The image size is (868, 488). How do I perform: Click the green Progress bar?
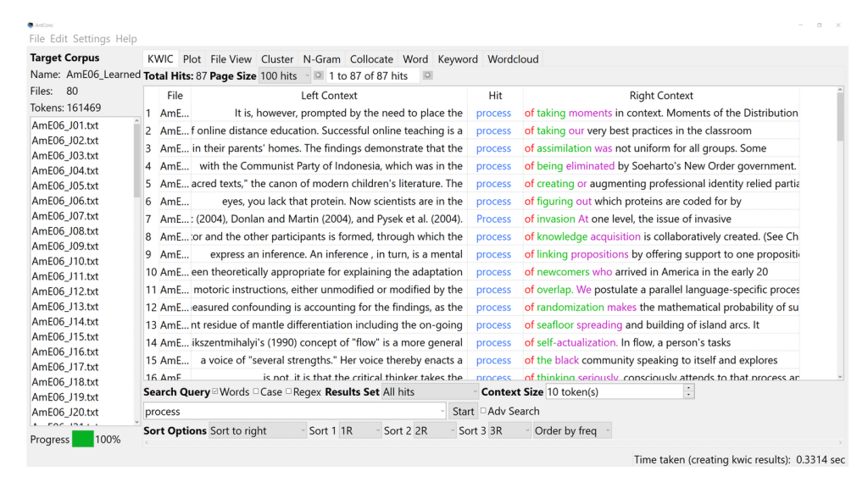[83, 440]
